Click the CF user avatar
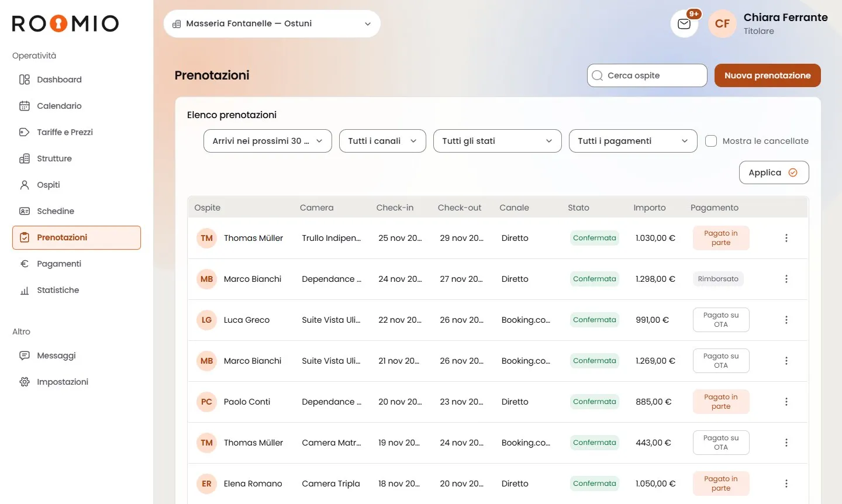This screenshot has width=842, height=504. point(722,24)
